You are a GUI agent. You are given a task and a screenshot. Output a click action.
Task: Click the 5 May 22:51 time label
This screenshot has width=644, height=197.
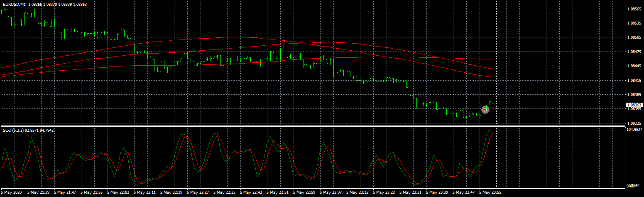tap(278, 192)
